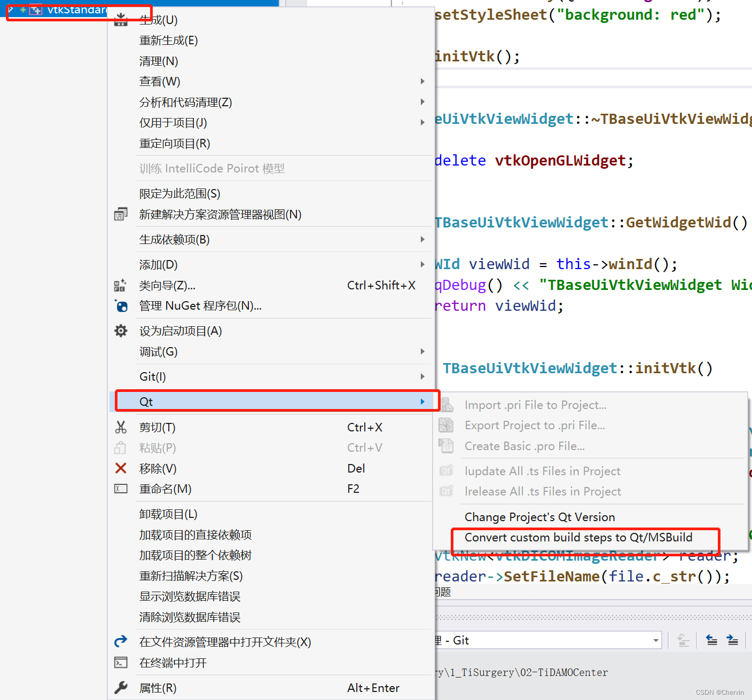Click the new solution explorer view icon
The height and width of the screenshot is (700, 752).
click(121, 214)
